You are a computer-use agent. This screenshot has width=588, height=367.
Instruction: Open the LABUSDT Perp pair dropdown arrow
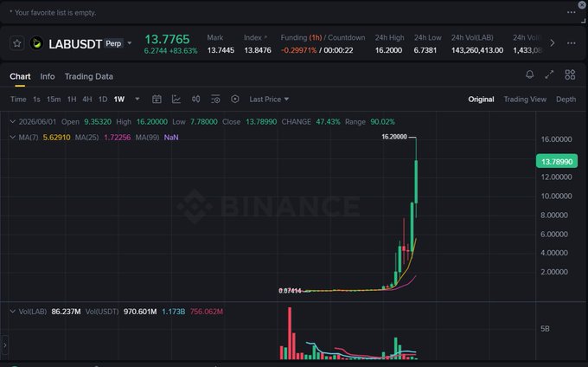click(130, 43)
